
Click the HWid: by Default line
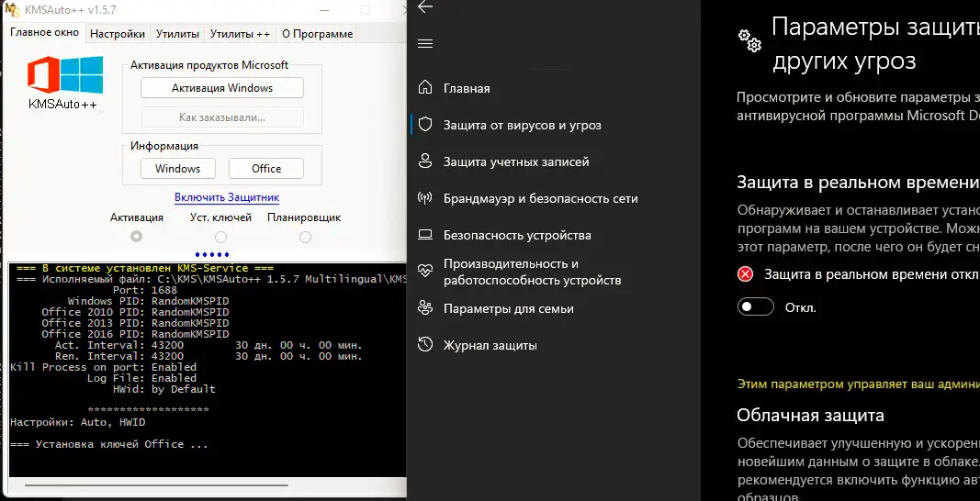coord(163,389)
